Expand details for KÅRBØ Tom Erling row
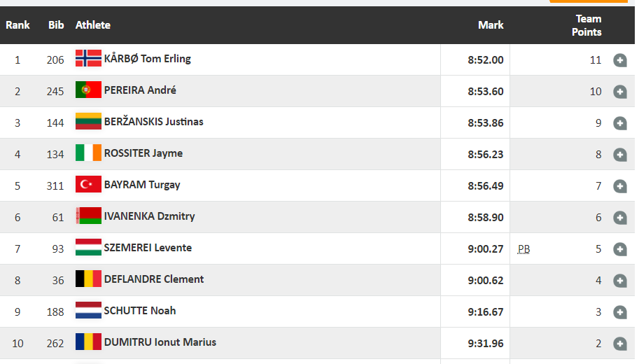Image resolution: width=639 pixels, height=364 pixels. (x=620, y=60)
